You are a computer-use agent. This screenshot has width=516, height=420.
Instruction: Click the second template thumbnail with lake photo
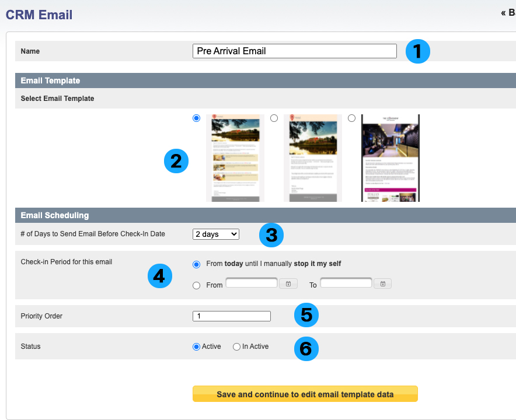(313, 158)
